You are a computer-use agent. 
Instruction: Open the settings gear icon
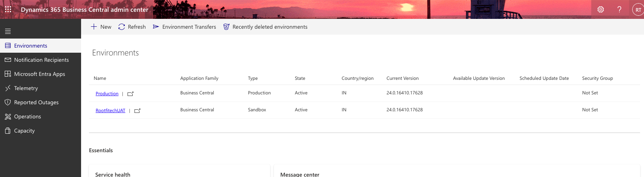click(601, 9)
